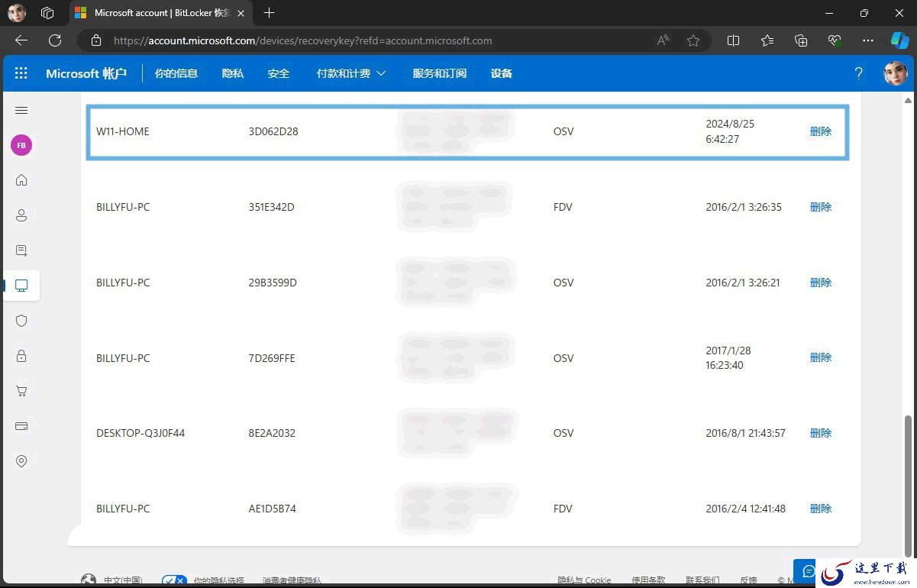Open the 安全 menu item
Screen dimensions: 917x588
279,73
